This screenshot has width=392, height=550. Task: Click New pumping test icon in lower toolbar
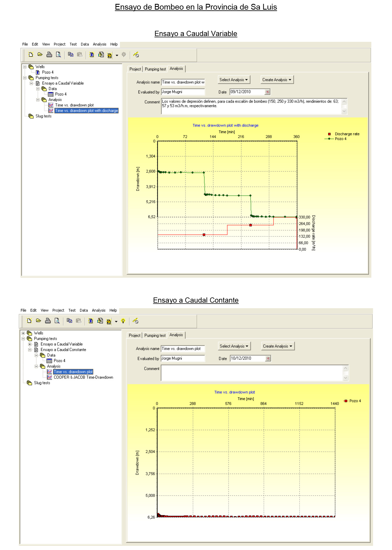pyautogui.click(x=100, y=321)
